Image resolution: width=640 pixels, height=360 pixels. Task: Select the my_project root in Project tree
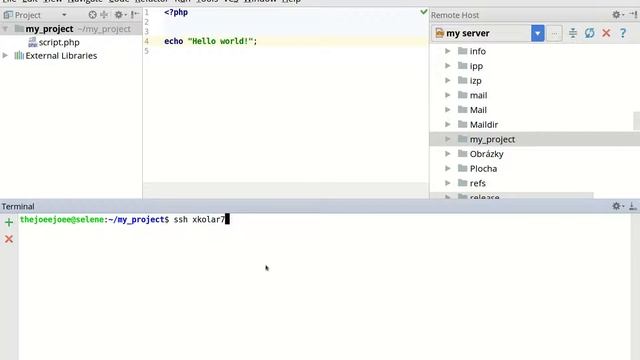[49, 29]
